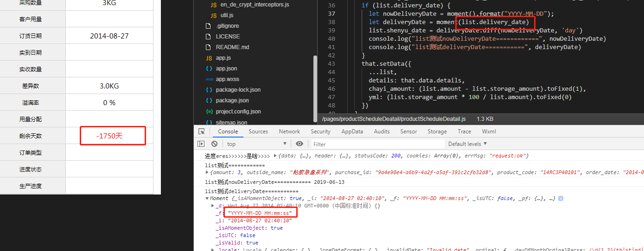Open app.wxss in file tree
This screenshot has width=644, height=251.
pyautogui.click(x=227, y=79)
